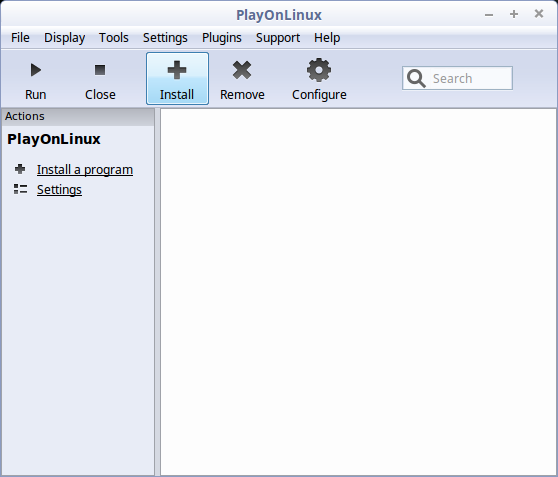This screenshot has width=558, height=477.
Task: Open the Settings menu in menu bar
Action: tap(165, 38)
